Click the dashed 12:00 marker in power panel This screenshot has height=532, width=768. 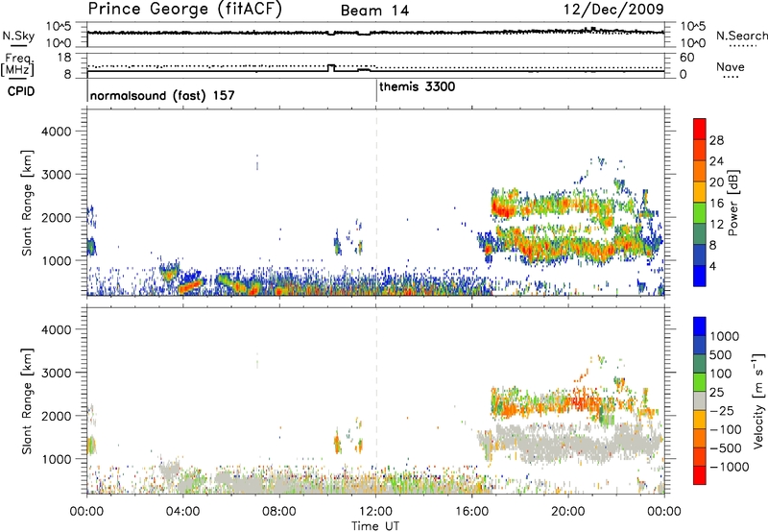375,203
